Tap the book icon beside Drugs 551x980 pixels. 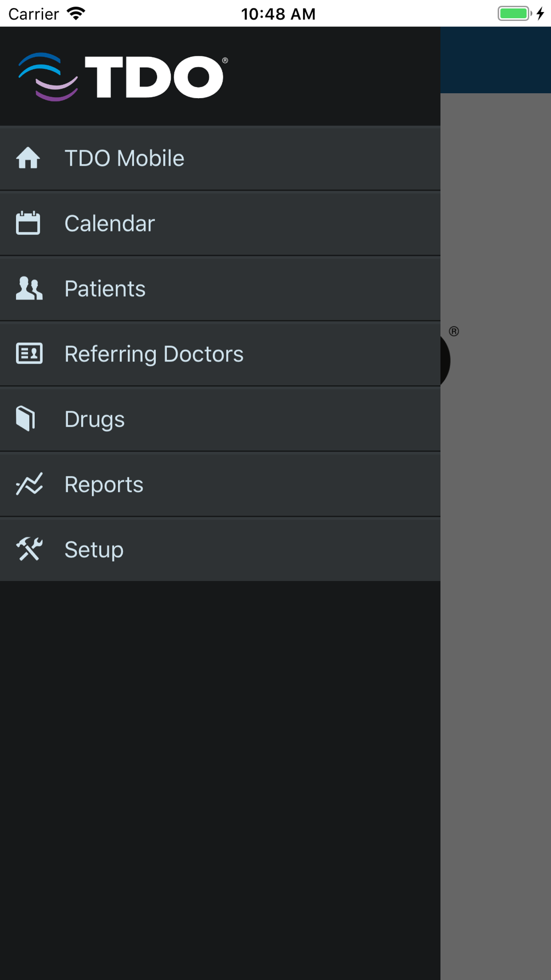pyautogui.click(x=26, y=418)
